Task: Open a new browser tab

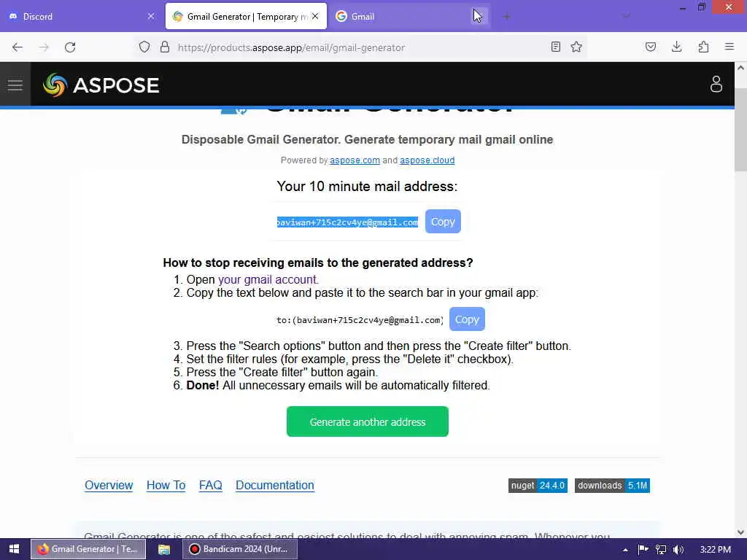Action: click(x=506, y=17)
